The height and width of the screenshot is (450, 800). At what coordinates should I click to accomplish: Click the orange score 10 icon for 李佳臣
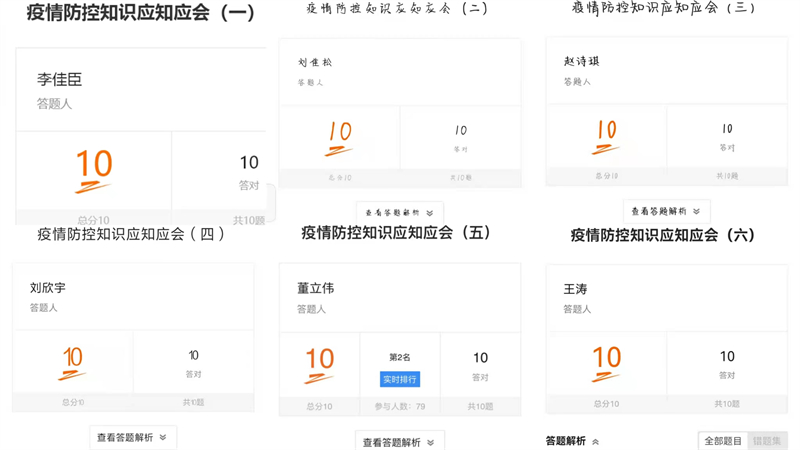click(x=94, y=170)
